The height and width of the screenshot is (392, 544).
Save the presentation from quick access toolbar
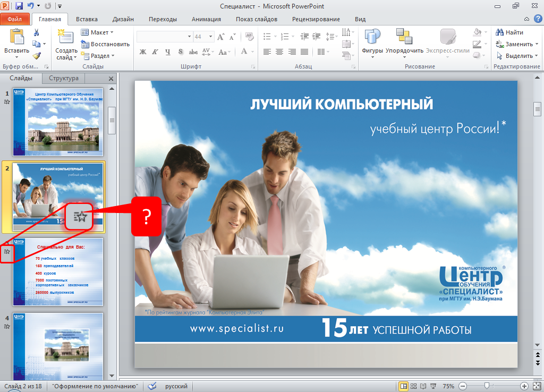coord(19,6)
